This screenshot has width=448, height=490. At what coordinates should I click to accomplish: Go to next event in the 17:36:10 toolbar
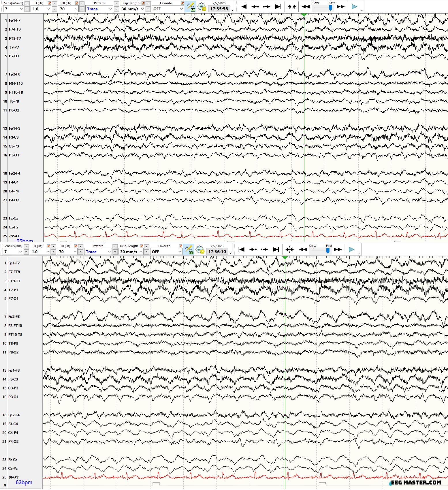click(264, 249)
